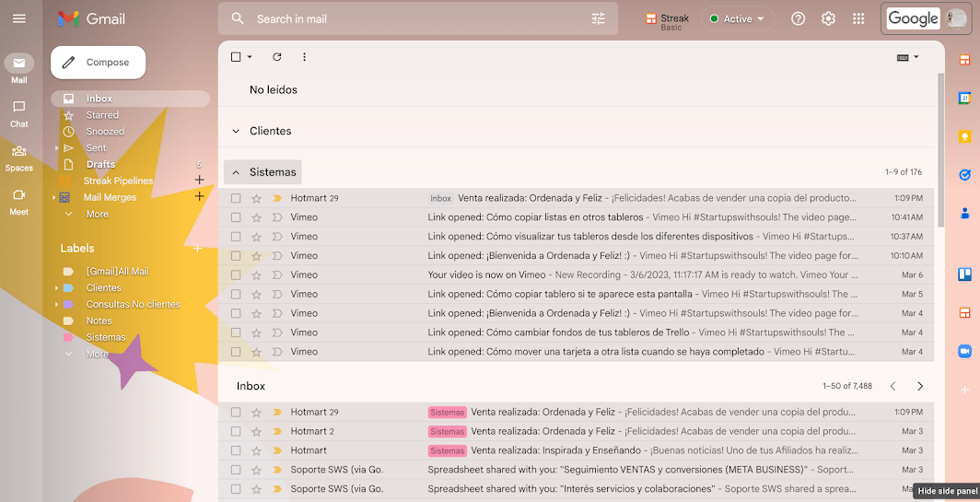
Task: Open Contacts in side panel
Action: click(964, 213)
